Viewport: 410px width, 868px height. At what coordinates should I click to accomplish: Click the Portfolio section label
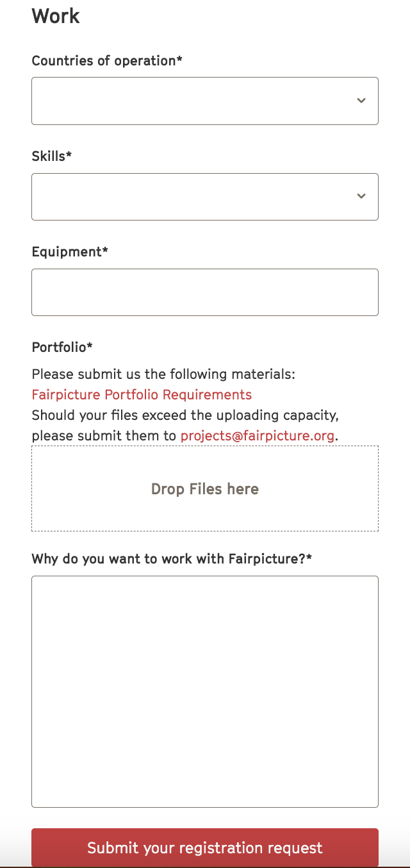(x=62, y=347)
